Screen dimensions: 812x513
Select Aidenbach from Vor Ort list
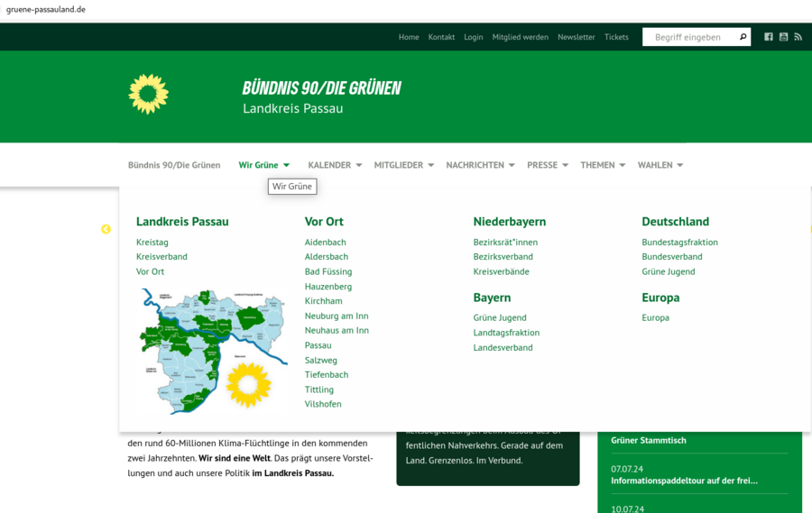click(325, 243)
